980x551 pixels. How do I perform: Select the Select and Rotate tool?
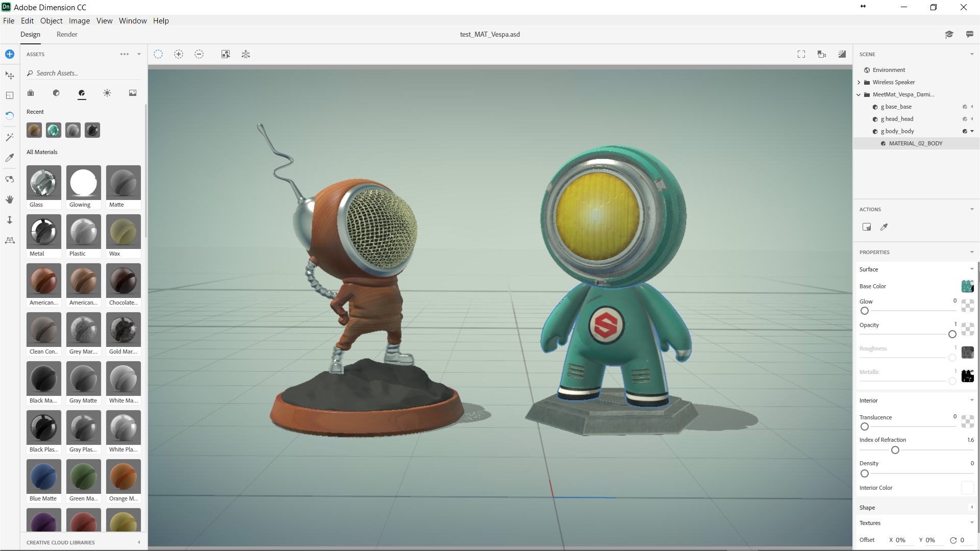pos(10,116)
